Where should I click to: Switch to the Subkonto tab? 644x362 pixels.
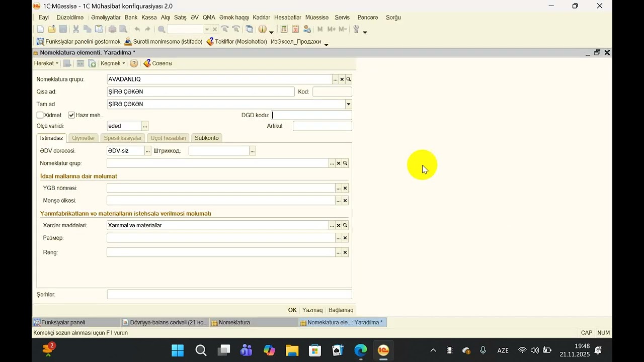(x=207, y=138)
